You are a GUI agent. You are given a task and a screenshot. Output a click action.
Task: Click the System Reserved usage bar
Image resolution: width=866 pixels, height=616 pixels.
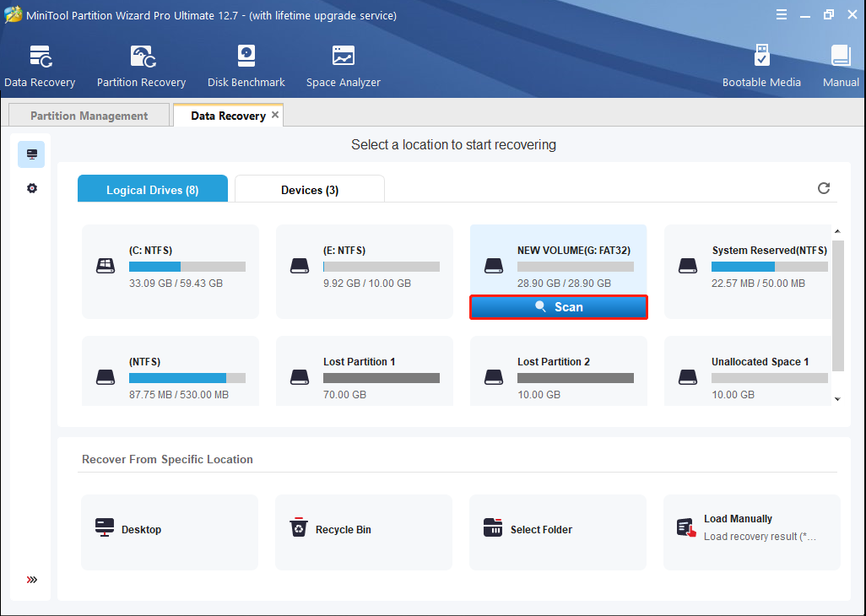(x=769, y=267)
